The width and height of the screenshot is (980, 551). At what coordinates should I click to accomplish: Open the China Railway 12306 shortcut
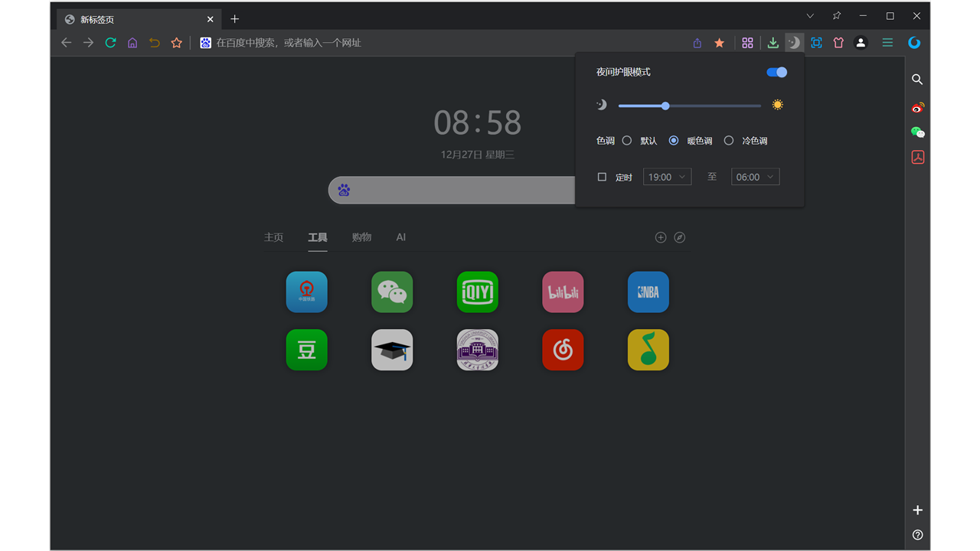point(306,292)
